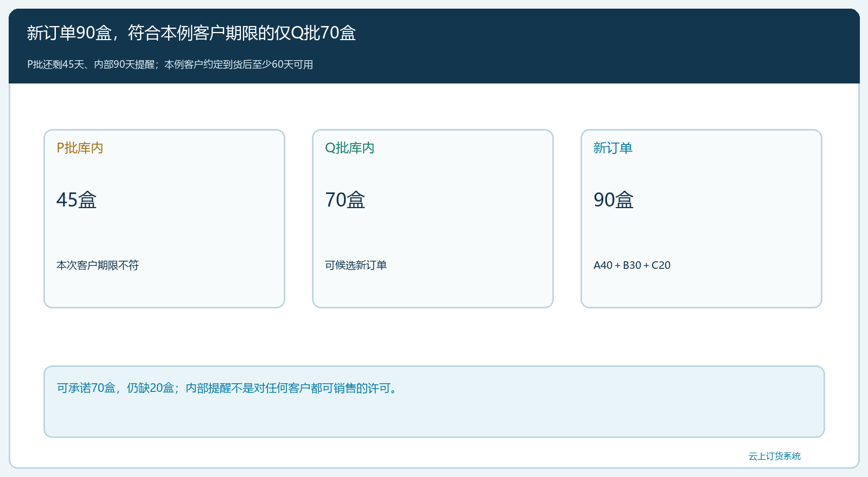Click the note "可候选新订单"
This screenshot has width=868, height=477.
coord(356,265)
